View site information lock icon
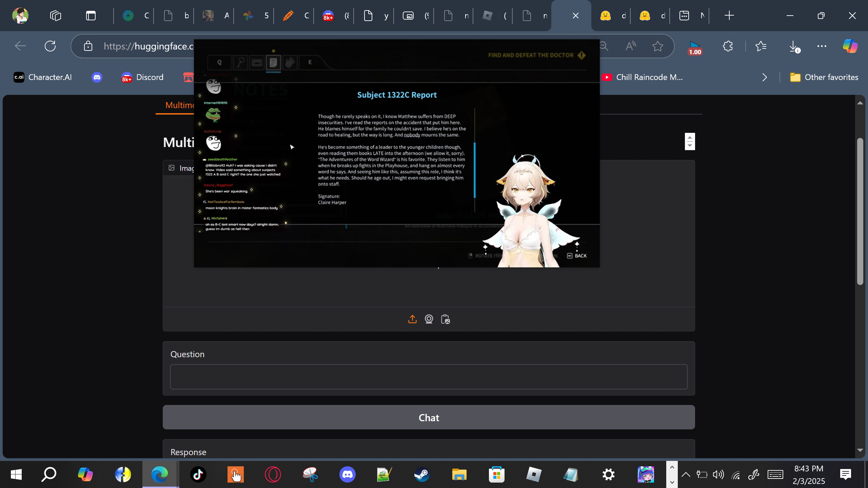868x488 pixels. coord(88,46)
